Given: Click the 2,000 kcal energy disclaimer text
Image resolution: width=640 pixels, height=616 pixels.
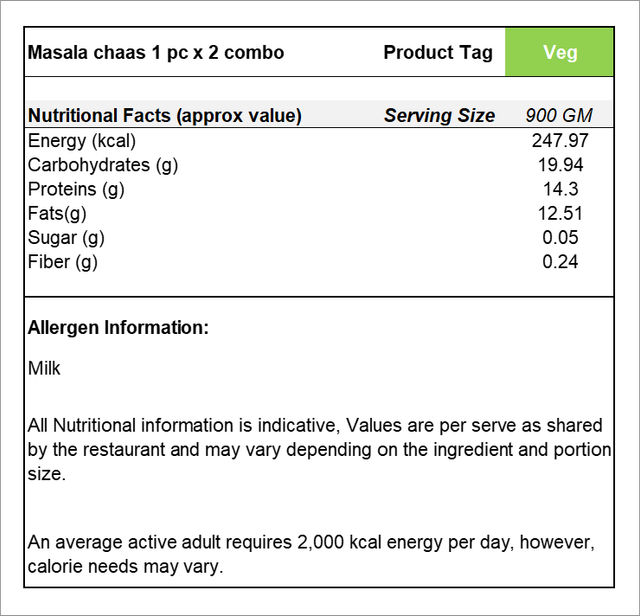Looking at the screenshot, I should coord(311,554).
